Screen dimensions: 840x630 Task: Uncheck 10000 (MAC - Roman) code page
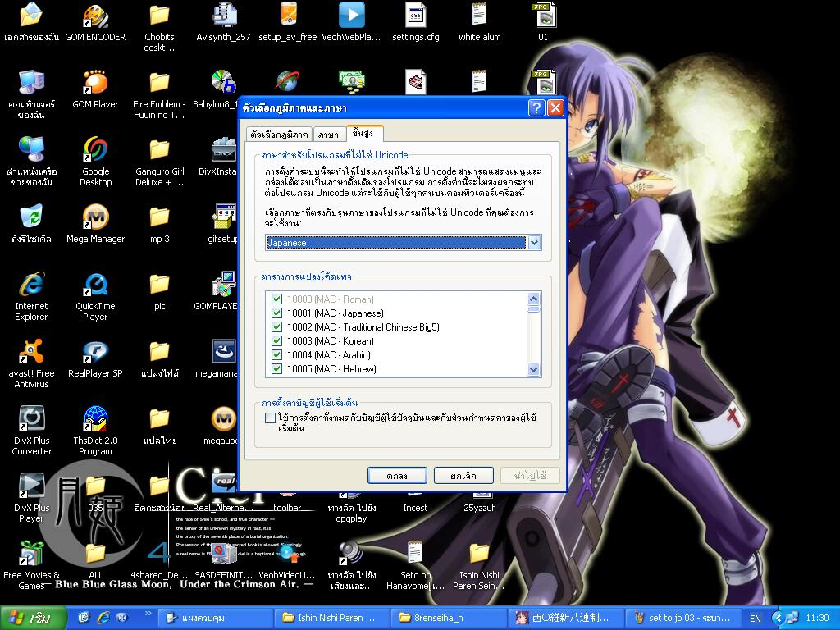[276, 299]
